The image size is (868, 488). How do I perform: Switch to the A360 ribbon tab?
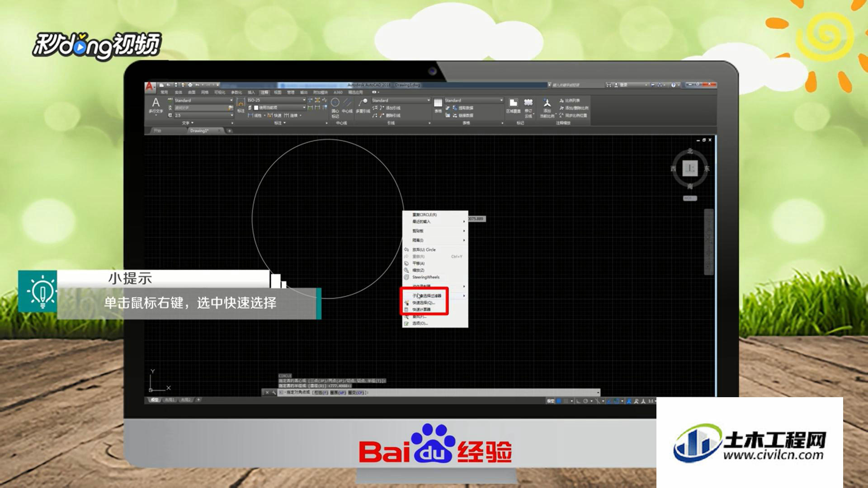pos(338,93)
